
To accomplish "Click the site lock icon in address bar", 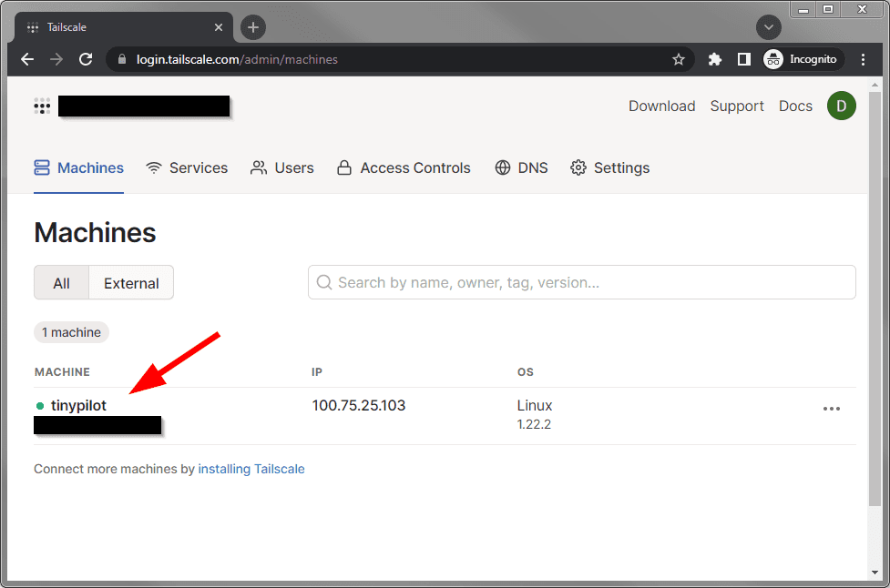I will pyautogui.click(x=121, y=59).
